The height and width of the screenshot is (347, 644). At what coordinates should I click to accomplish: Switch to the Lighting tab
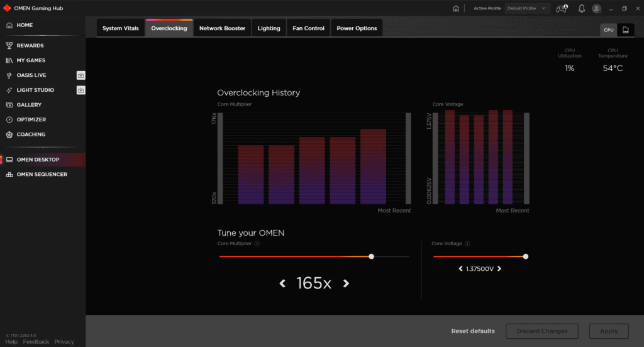click(269, 28)
